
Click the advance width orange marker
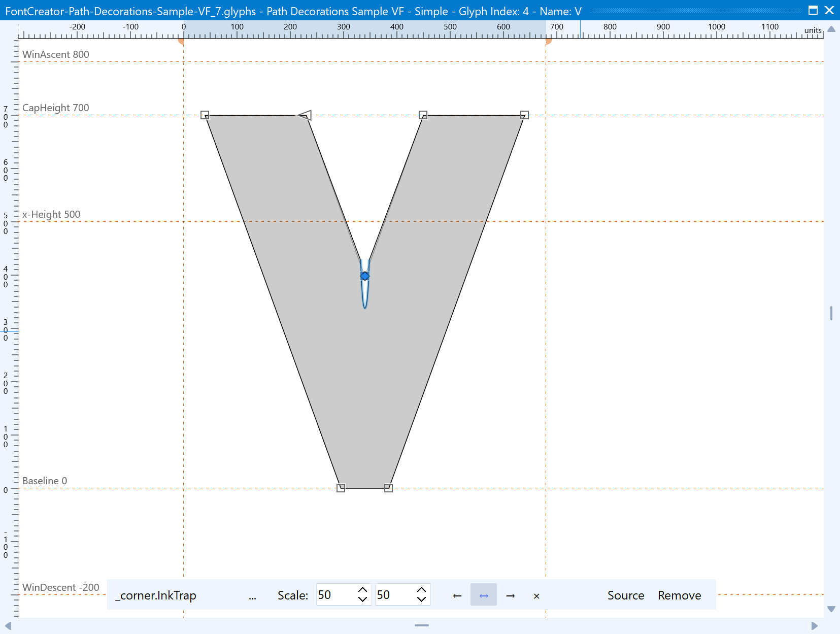click(548, 41)
